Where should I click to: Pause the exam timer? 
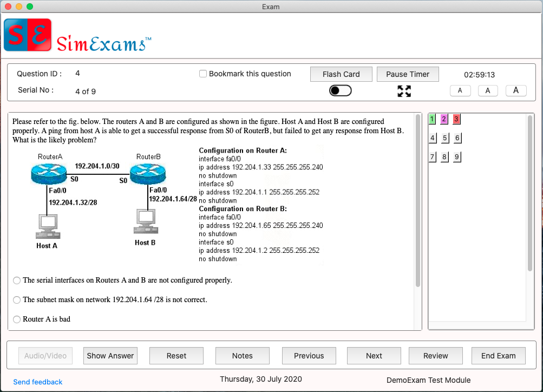point(408,74)
